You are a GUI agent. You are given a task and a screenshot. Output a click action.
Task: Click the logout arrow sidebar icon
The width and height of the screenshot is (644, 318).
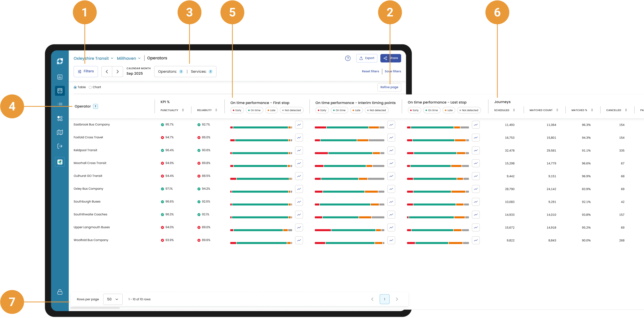[60, 146]
